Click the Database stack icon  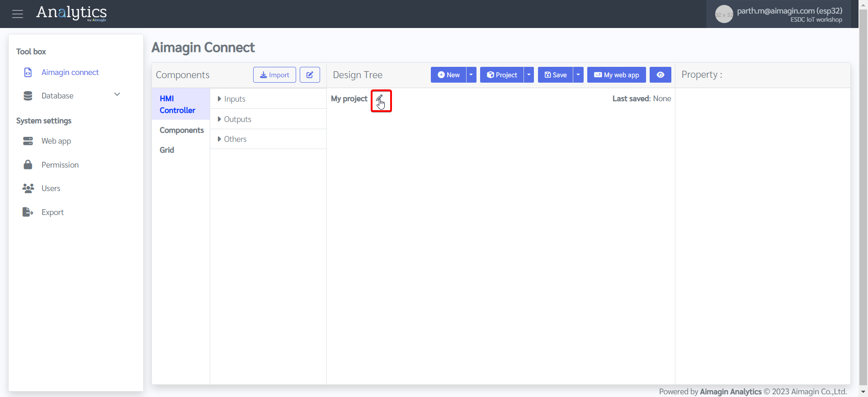(x=28, y=96)
